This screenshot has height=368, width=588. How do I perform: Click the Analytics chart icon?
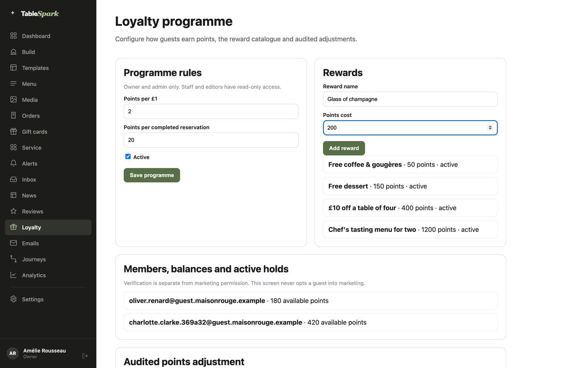coord(13,275)
